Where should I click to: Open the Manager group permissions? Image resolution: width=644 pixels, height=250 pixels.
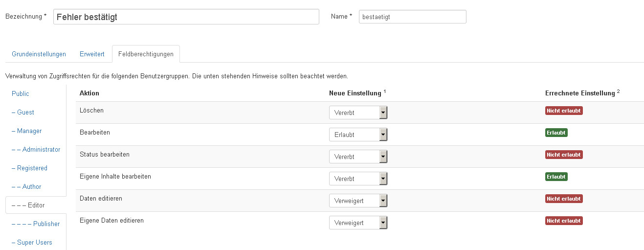(x=26, y=131)
